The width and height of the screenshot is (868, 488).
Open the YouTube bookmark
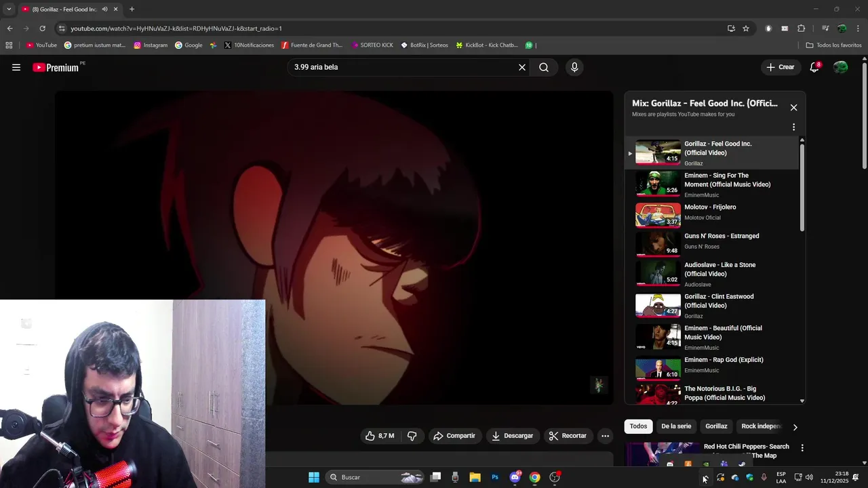pos(41,45)
